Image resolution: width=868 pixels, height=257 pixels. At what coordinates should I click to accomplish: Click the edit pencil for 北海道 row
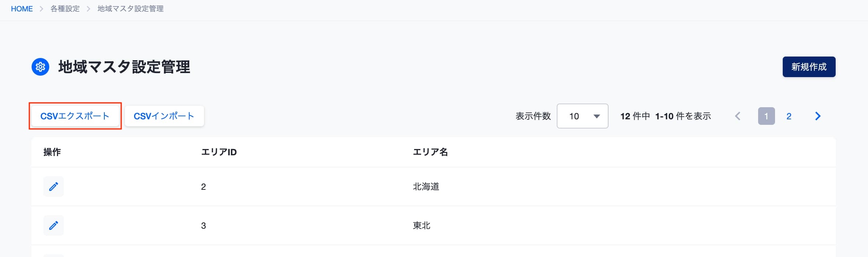(54, 187)
